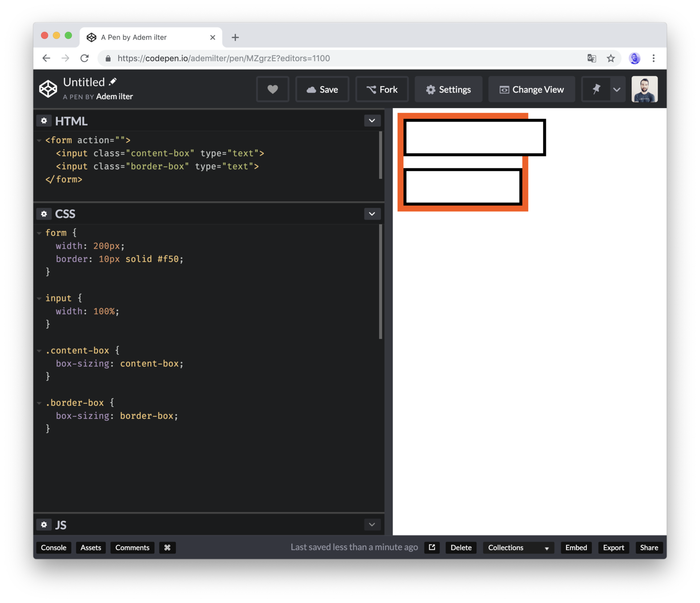
Task: Select the 'A Pen by Adem ilter' tab
Action: coord(151,38)
